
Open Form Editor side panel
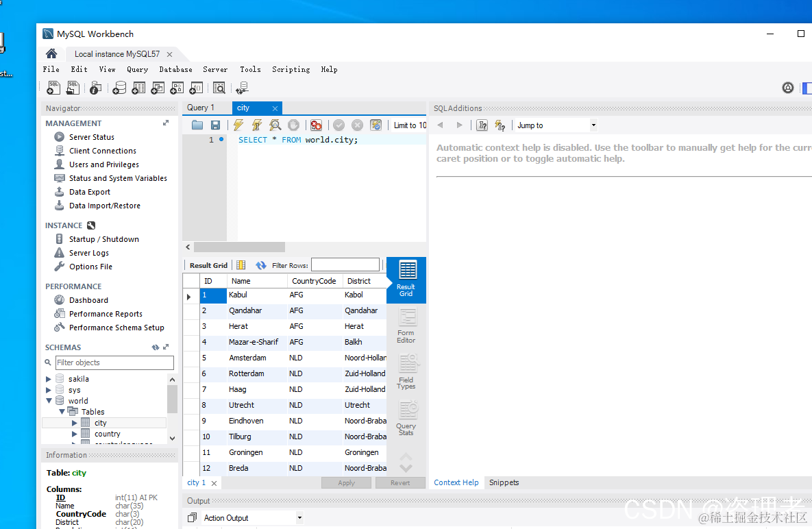(406, 325)
